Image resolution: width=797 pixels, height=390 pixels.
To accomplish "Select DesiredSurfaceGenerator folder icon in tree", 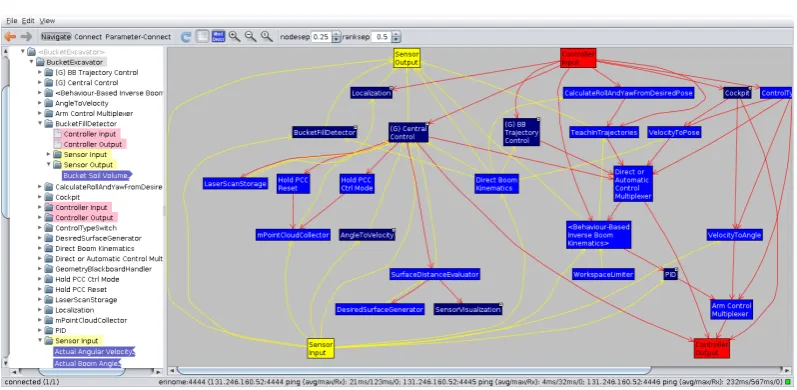I will pyautogui.click(x=49, y=238).
